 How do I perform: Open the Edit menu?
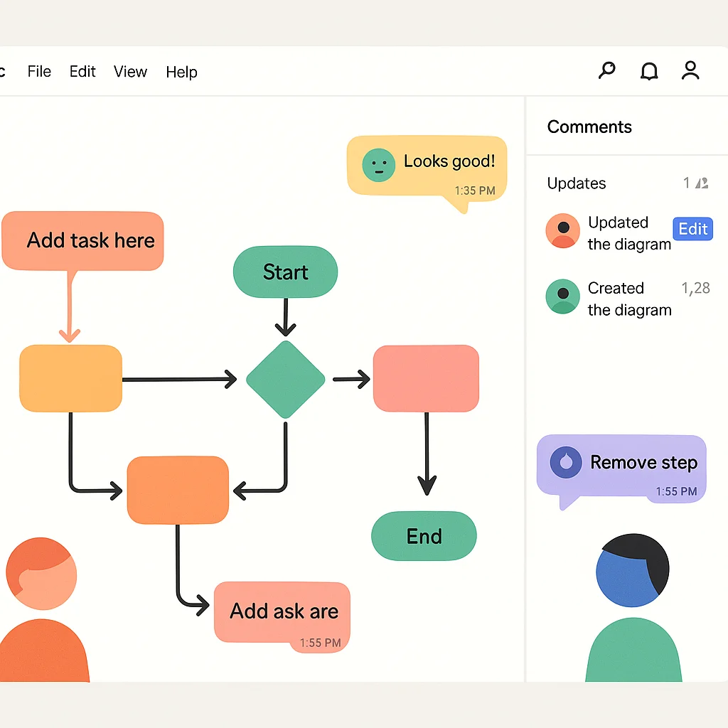tap(82, 72)
